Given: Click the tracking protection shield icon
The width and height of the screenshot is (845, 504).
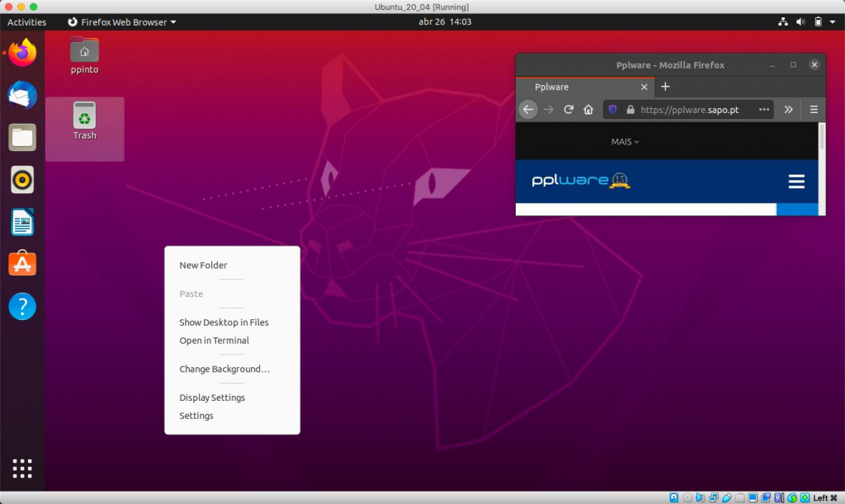Looking at the screenshot, I should (x=611, y=109).
